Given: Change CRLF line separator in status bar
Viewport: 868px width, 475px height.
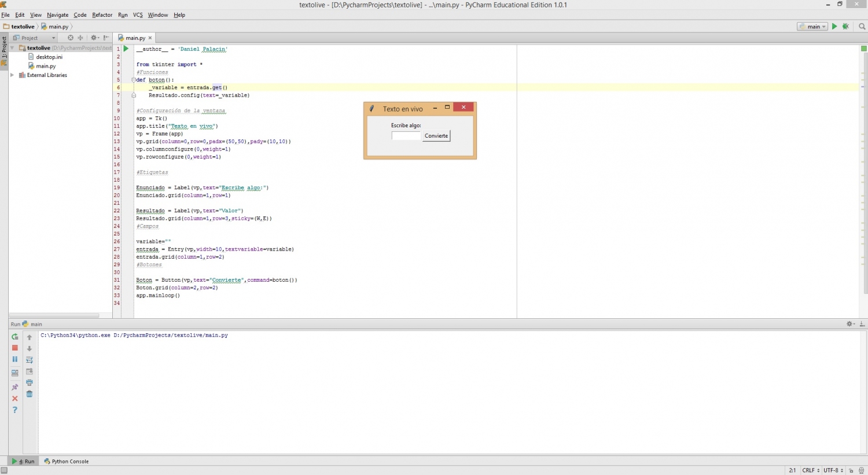Looking at the screenshot, I should pyautogui.click(x=811, y=470).
